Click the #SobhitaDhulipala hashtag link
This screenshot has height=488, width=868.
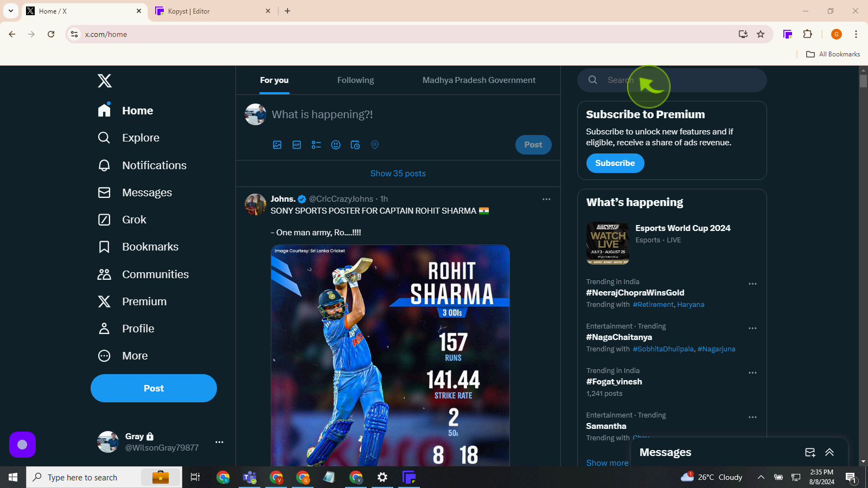(663, 349)
